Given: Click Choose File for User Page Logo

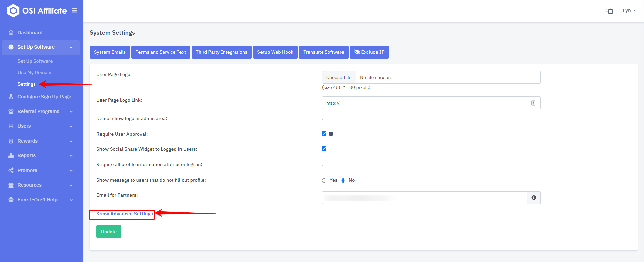Looking at the screenshot, I should click(x=339, y=77).
